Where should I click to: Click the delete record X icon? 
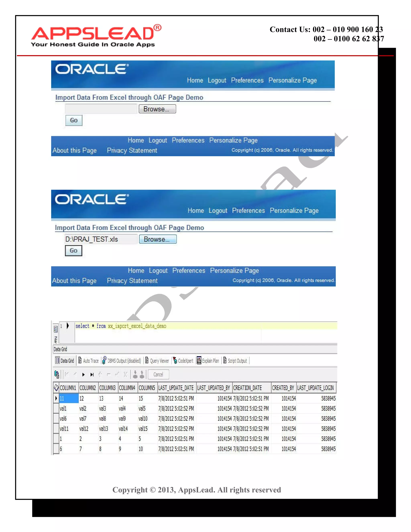point(125,374)
